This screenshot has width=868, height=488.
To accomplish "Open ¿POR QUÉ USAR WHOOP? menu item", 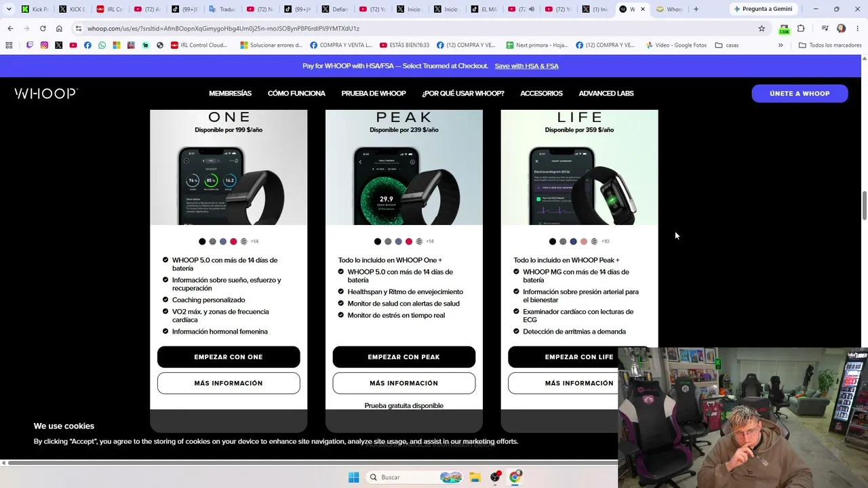I will 463,94.
